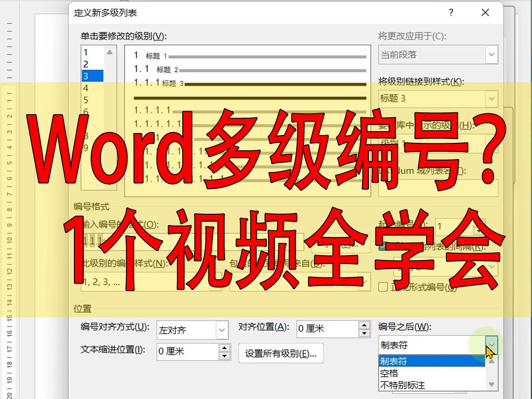Open the 此级别的编号样式 dropdown showing 1, 2, 3
The width and height of the screenshot is (532, 399).
click(151, 282)
